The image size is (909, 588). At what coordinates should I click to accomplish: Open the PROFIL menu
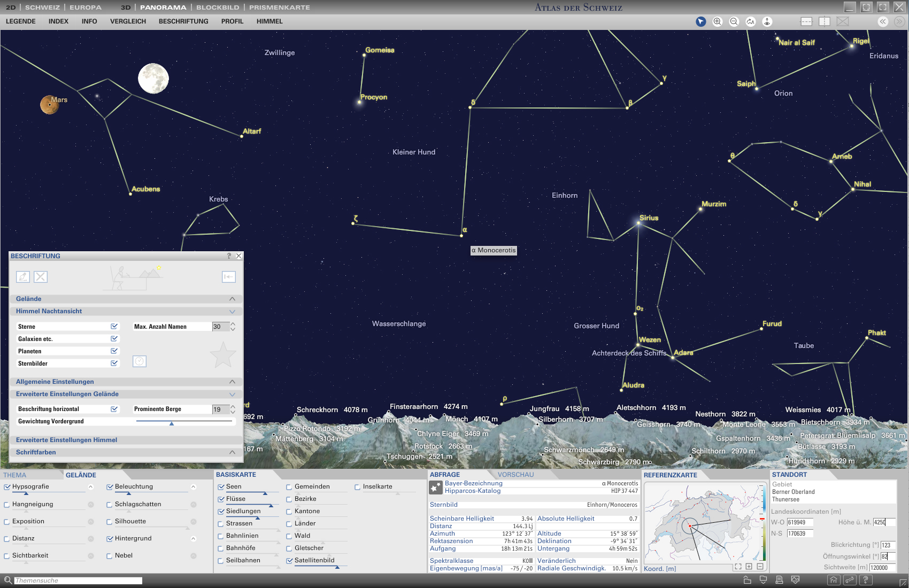tap(232, 21)
